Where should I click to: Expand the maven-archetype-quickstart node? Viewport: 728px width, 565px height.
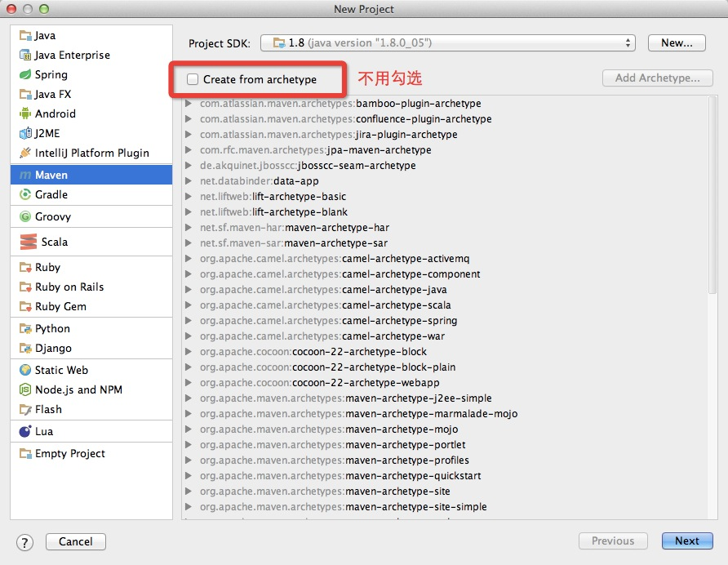[189, 475]
